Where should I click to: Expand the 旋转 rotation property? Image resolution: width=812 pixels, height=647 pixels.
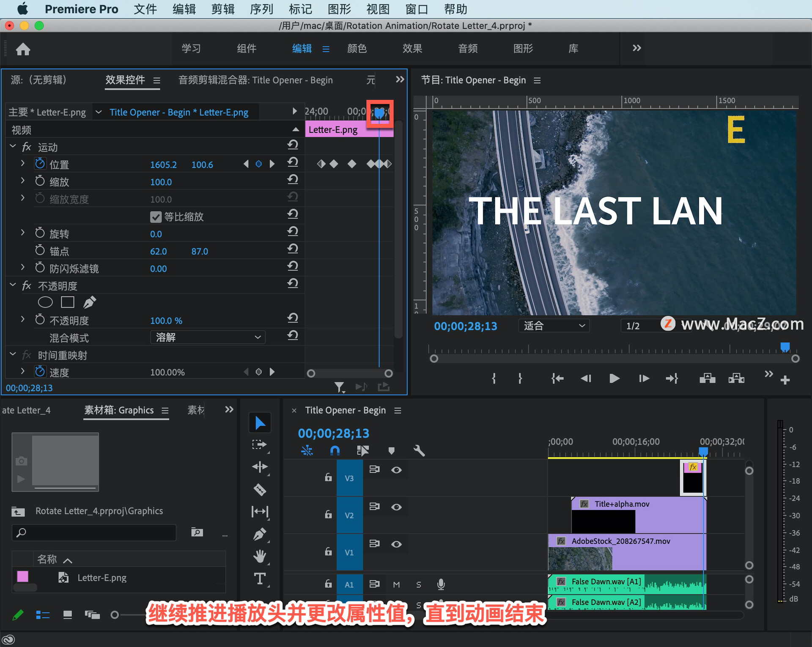click(x=23, y=233)
